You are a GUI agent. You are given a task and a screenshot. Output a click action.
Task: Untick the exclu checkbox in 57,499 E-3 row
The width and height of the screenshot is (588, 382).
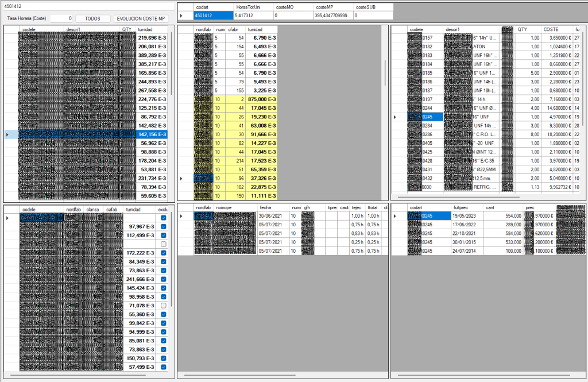[164, 367]
